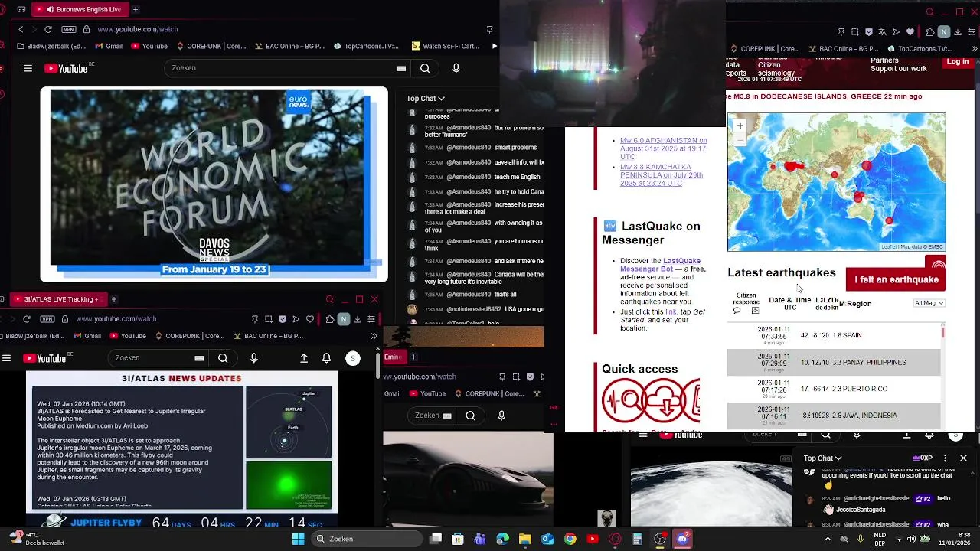Open TopCartoons bookmark in earthquake window
The image size is (980, 551).
tap(920, 49)
